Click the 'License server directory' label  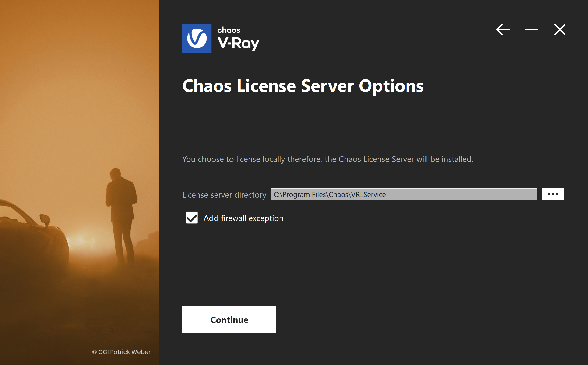click(224, 195)
